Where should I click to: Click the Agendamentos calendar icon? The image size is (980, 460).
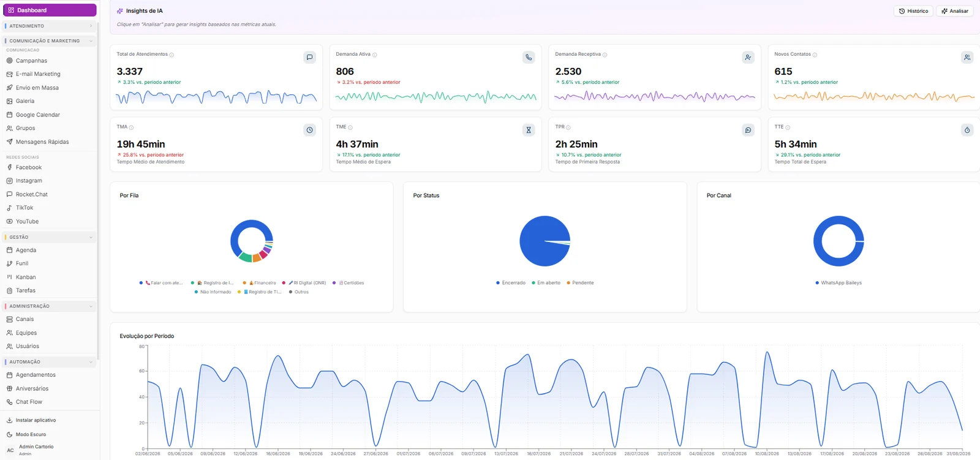[x=9, y=375]
